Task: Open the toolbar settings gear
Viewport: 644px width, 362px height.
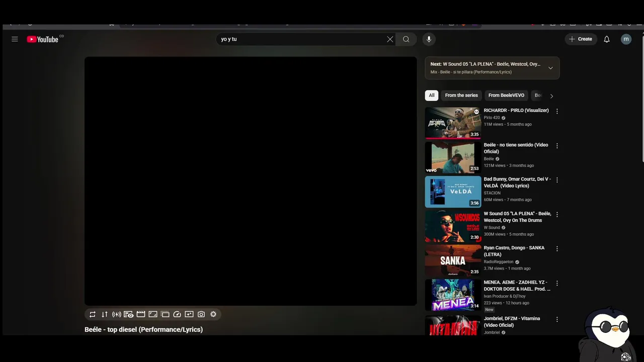Action: point(213,314)
